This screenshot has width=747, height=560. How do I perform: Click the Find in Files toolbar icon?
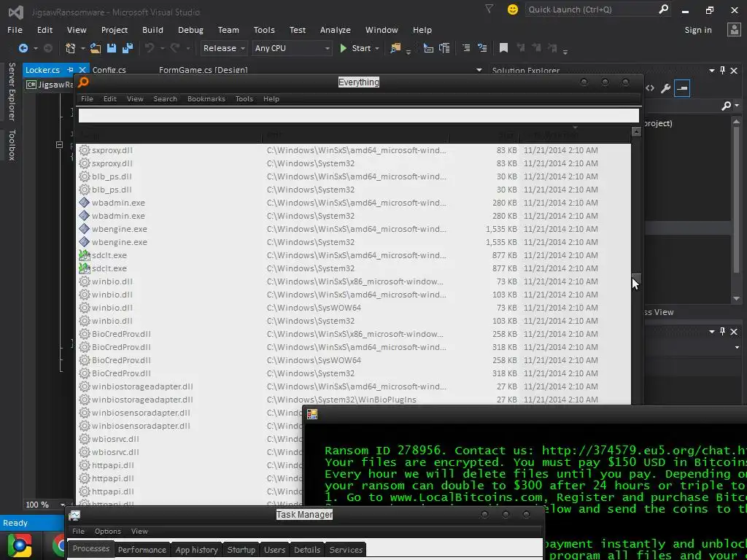coord(395,48)
